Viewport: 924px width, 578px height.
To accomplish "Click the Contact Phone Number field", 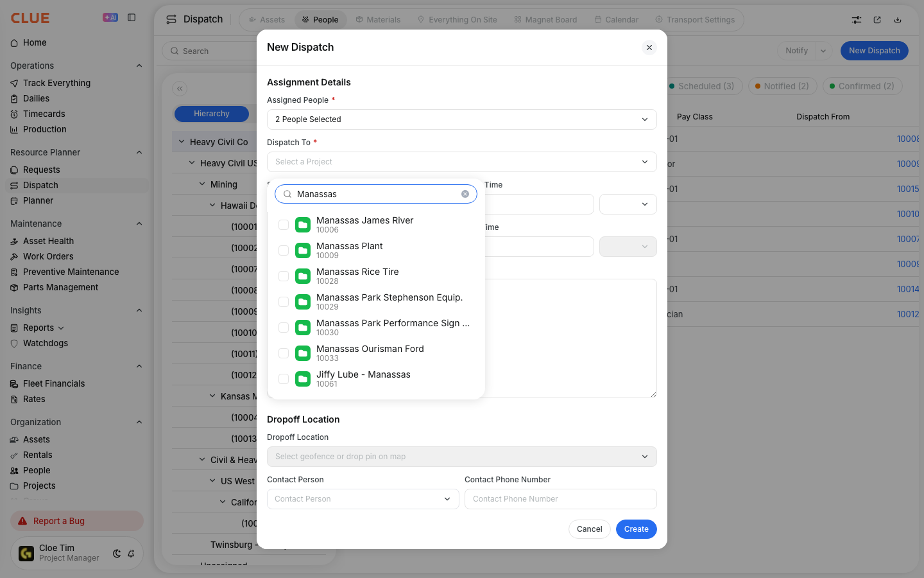I will (x=561, y=499).
